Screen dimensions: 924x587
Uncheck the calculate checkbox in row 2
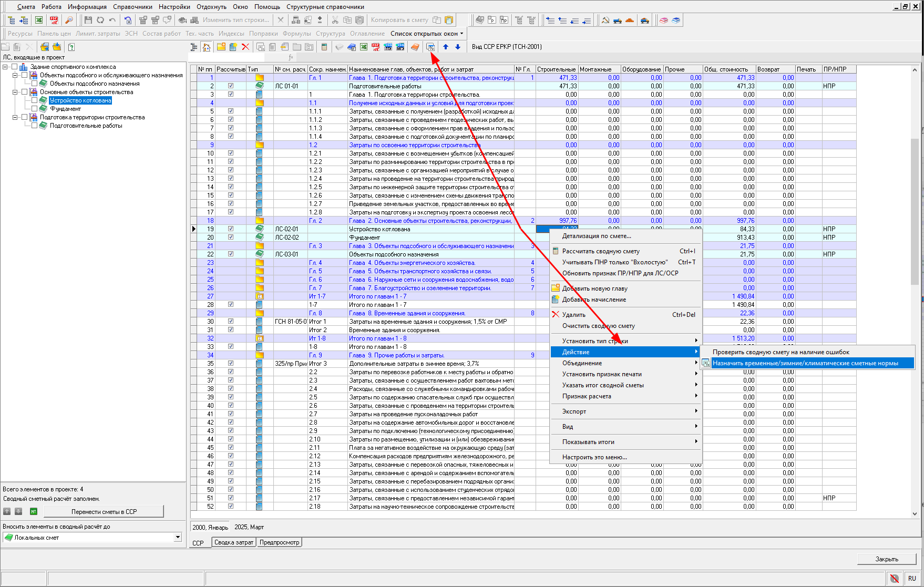[x=231, y=86]
